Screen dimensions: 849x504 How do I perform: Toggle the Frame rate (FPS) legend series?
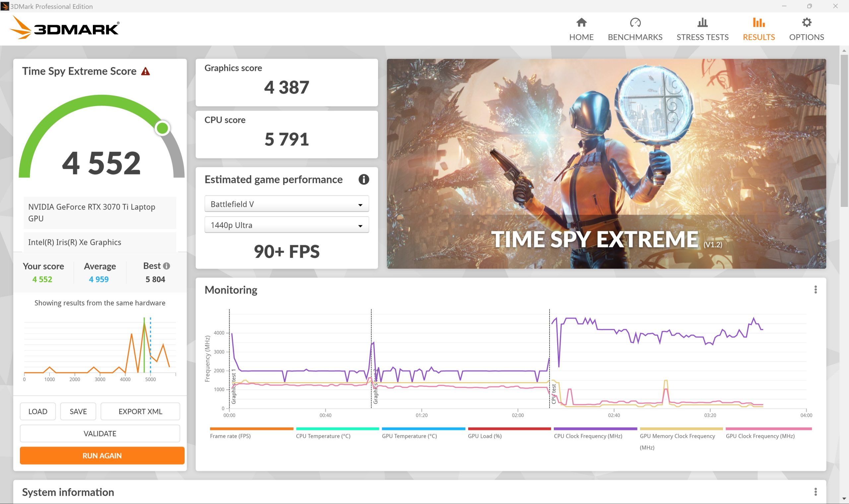click(x=230, y=436)
